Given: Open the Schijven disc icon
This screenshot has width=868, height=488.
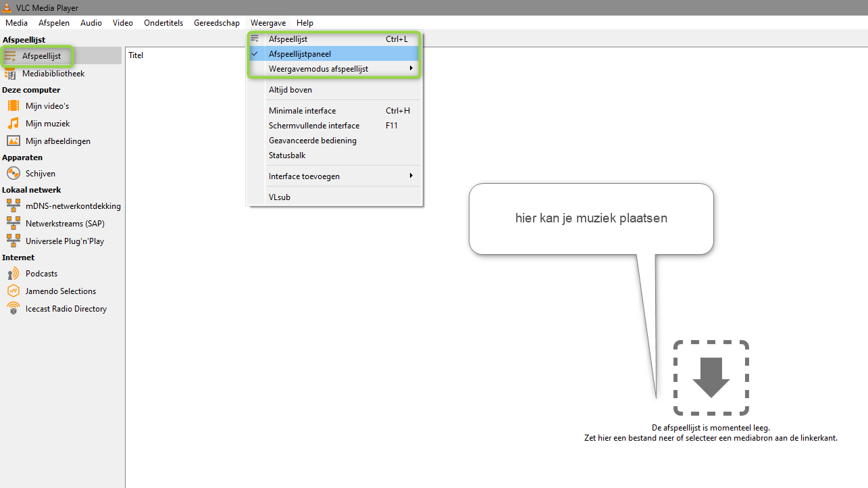Looking at the screenshot, I should tap(14, 173).
